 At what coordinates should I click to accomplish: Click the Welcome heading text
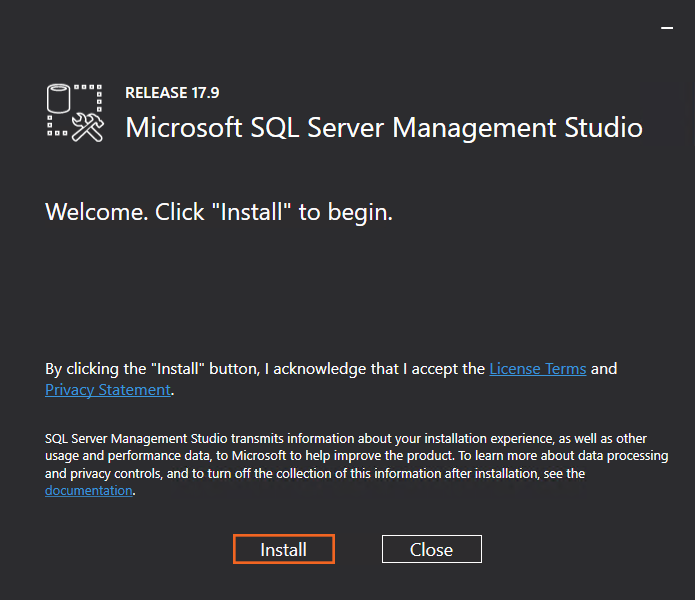click(x=219, y=212)
